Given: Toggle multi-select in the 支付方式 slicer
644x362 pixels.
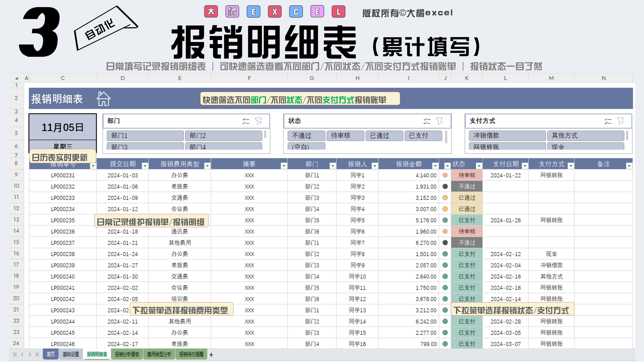Looking at the screenshot, I should [x=608, y=121].
